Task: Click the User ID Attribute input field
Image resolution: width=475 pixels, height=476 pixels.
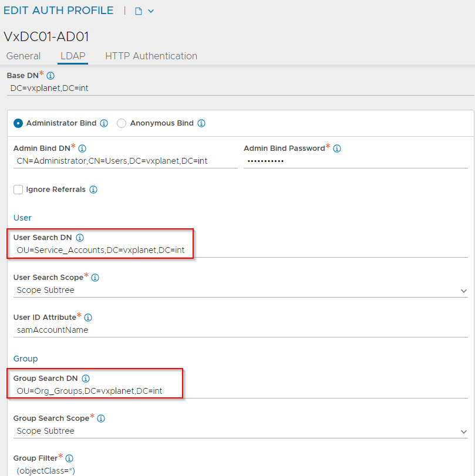Action: point(241,330)
